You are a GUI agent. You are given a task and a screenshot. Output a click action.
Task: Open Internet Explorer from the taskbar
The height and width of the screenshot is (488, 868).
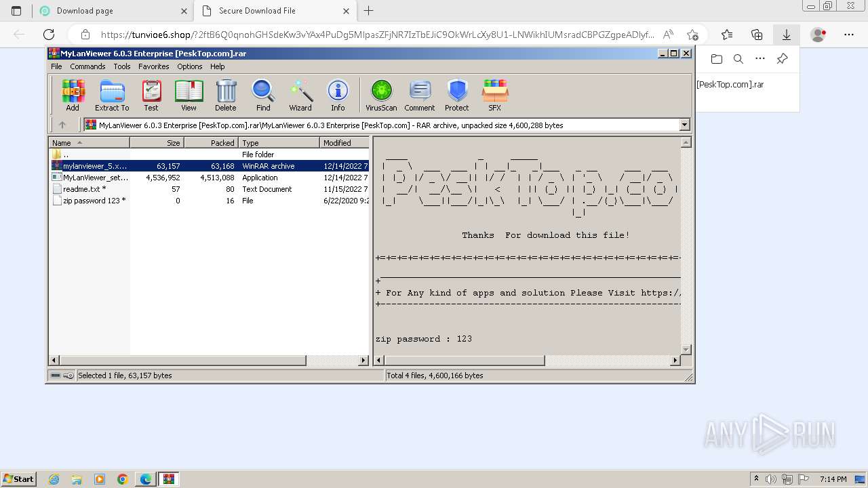[x=54, y=479]
